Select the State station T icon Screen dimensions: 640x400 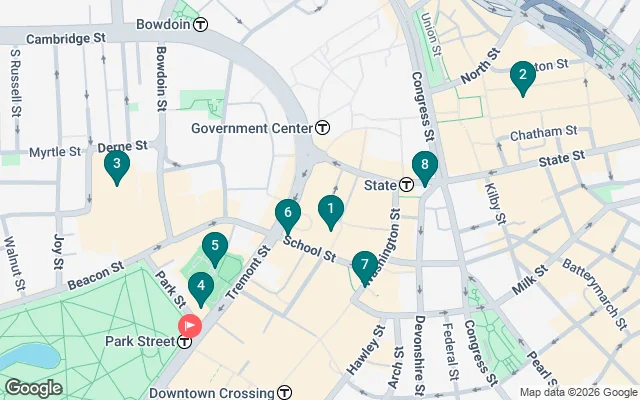tap(406, 185)
